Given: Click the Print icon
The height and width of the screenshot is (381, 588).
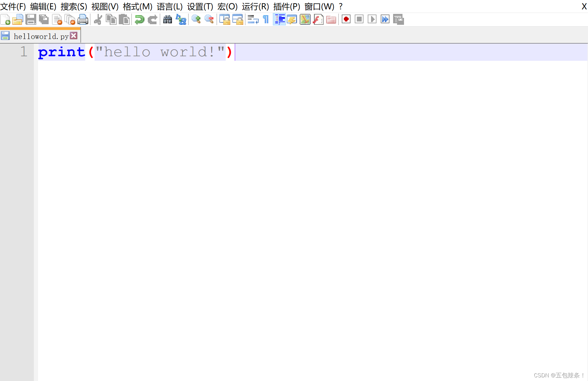Looking at the screenshot, I should (83, 20).
